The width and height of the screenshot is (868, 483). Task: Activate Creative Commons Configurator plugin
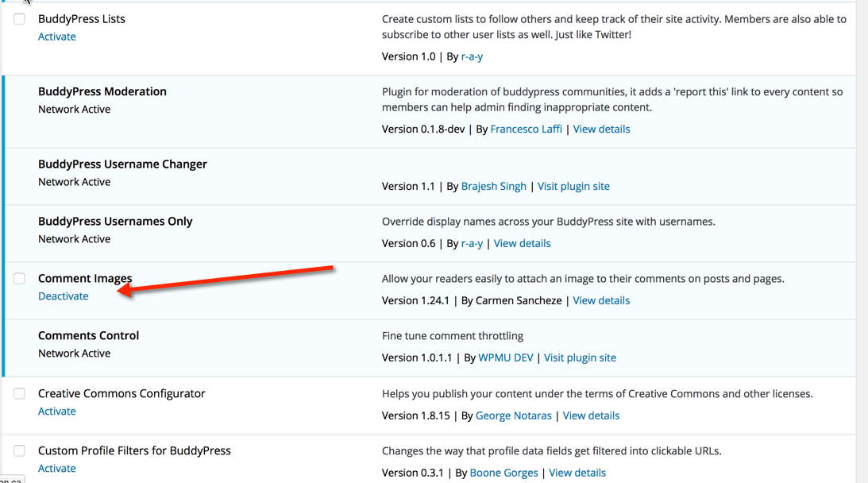coord(57,411)
